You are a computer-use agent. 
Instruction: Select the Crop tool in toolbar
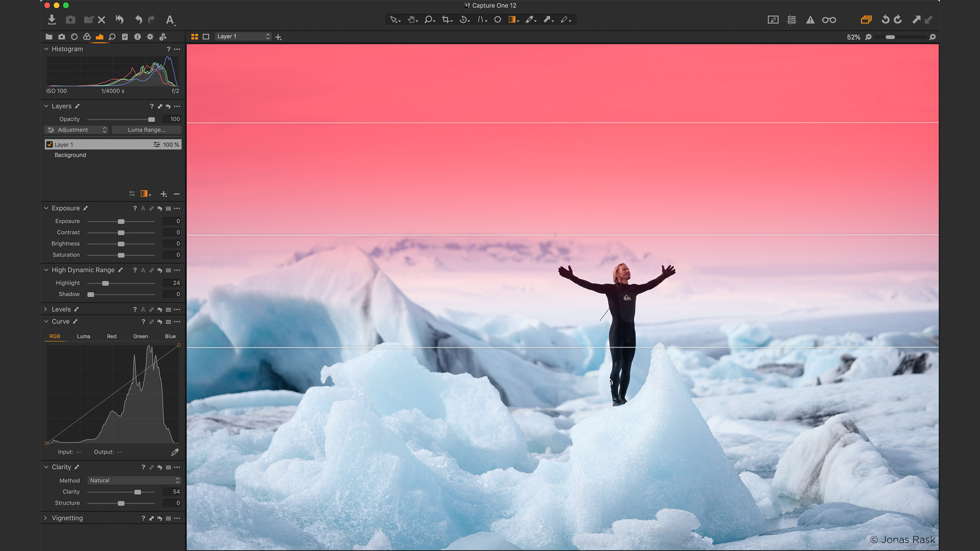coord(446,19)
